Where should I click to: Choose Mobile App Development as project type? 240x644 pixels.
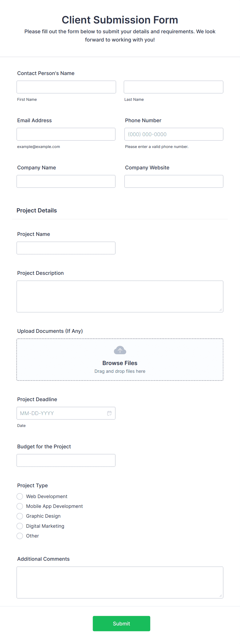pos(20,506)
